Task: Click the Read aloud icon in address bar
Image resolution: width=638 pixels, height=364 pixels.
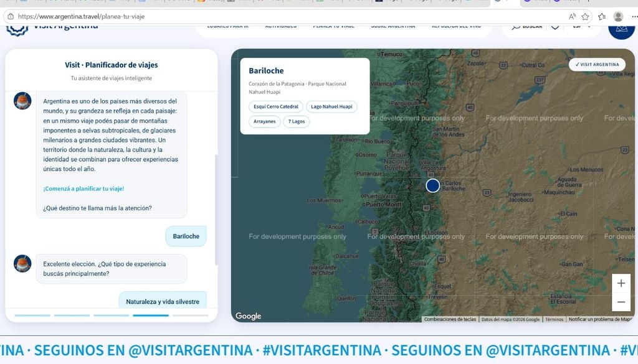Action: [x=572, y=17]
